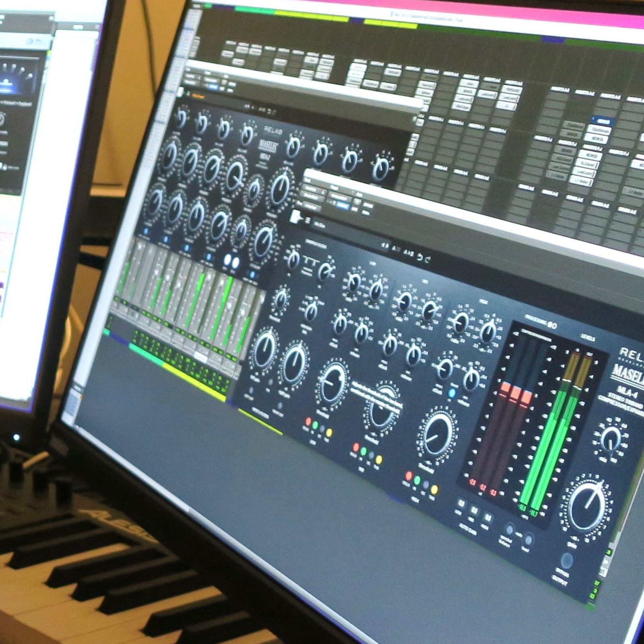Click the left of two white lit MEA-2 buttons
This screenshot has height=644, width=644.
click(x=228, y=261)
